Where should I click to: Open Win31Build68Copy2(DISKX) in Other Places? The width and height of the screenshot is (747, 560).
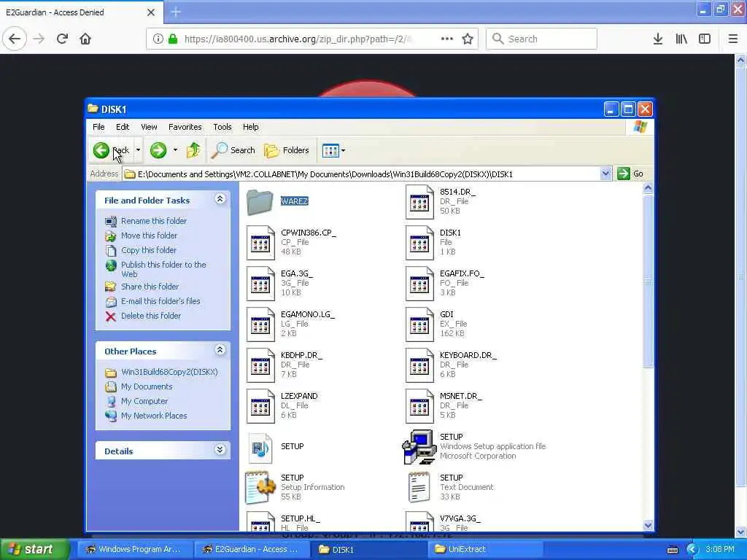click(x=169, y=373)
